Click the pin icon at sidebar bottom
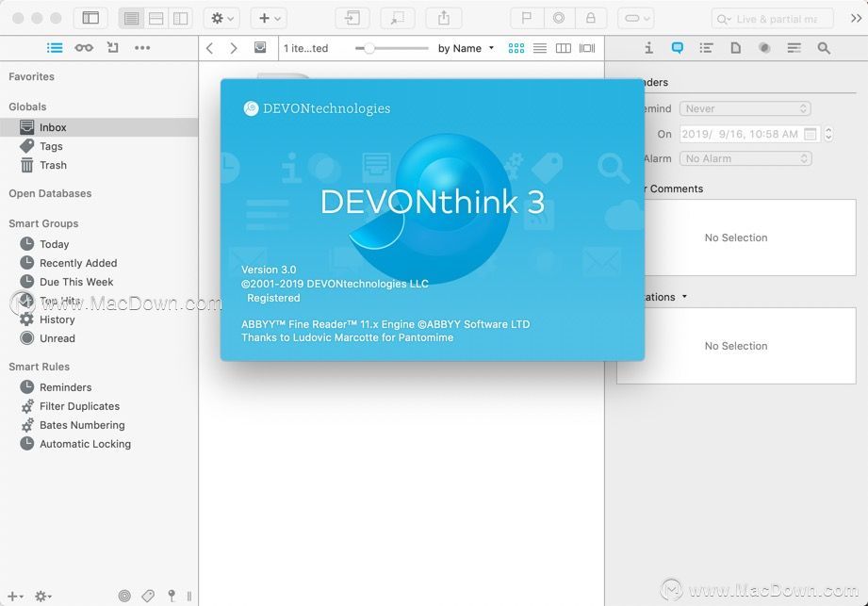Screen dimensions: 868x606 (172, 596)
